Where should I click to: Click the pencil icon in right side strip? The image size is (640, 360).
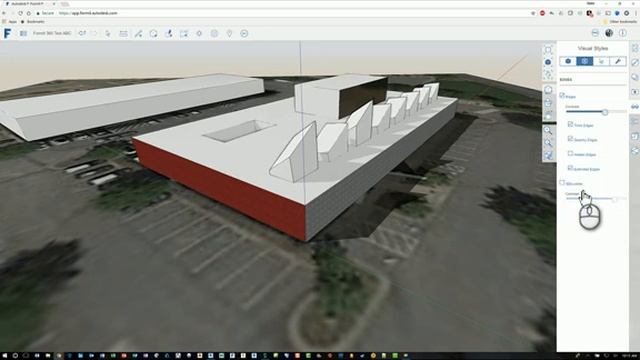635,62
